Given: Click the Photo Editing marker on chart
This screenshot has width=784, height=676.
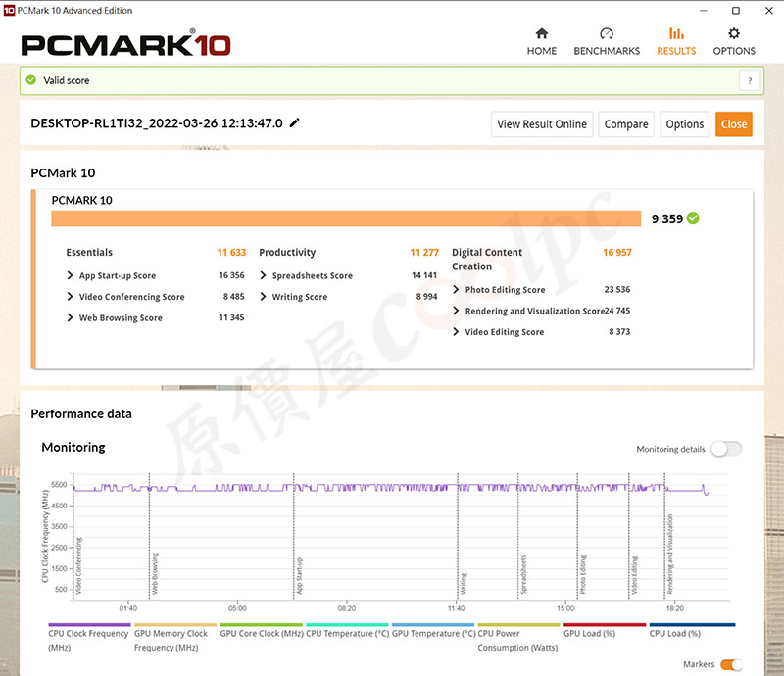Looking at the screenshot, I should click(x=582, y=574).
